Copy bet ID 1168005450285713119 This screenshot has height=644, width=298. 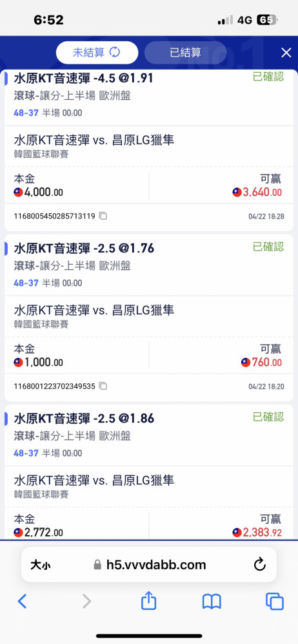(103, 216)
